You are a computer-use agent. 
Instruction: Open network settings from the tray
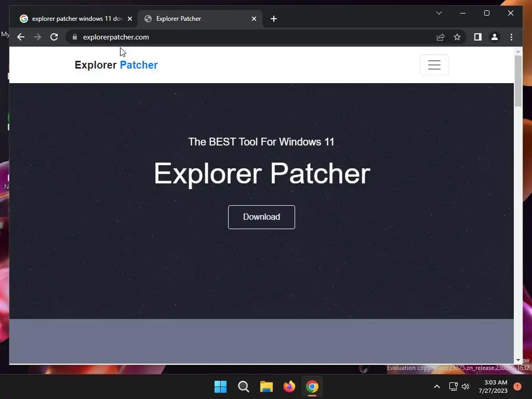click(453, 387)
